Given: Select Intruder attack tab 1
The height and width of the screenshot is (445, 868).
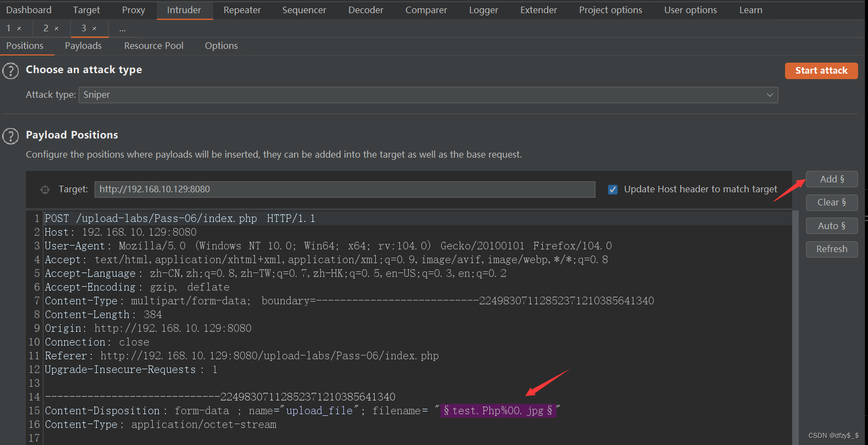Looking at the screenshot, I should (x=9, y=28).
